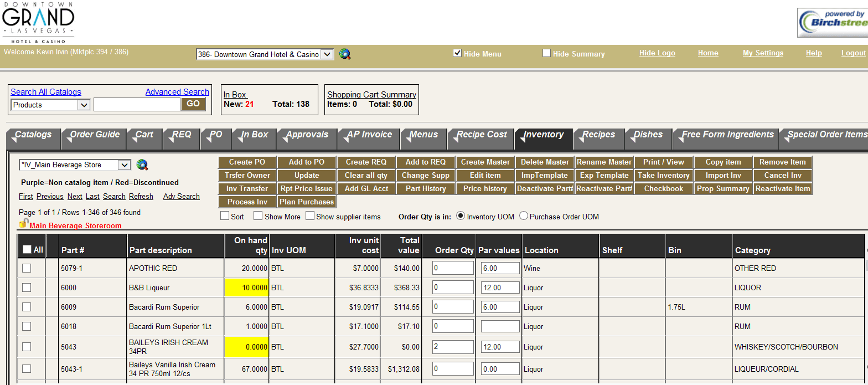
Task: Click the lock icon beside Main Beverage Storeroom
Action: 23,224
